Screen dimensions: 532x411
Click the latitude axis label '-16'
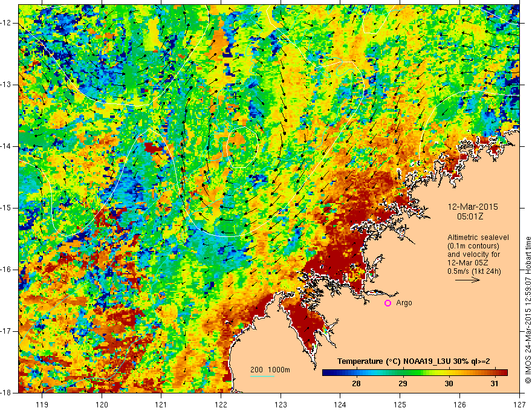(x=6, y=270)
